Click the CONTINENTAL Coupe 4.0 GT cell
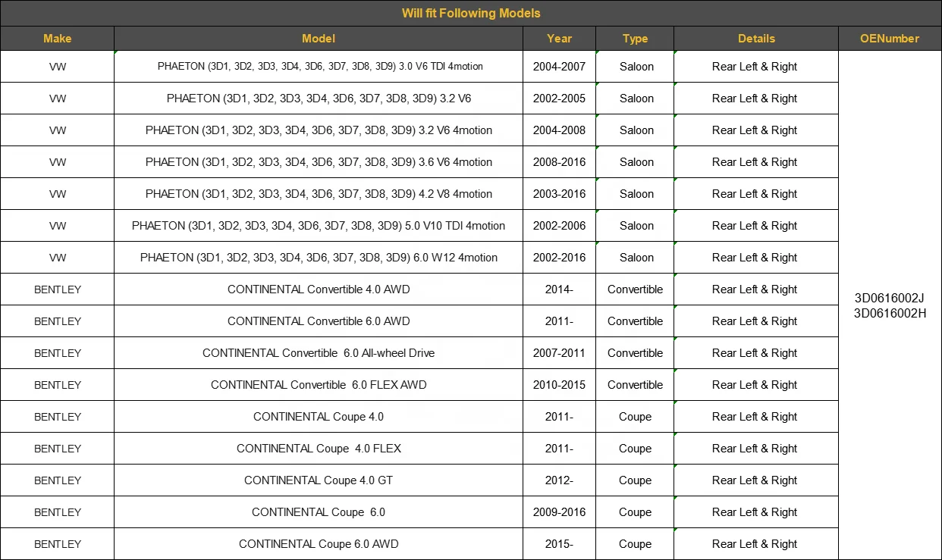 coord(319,480)
